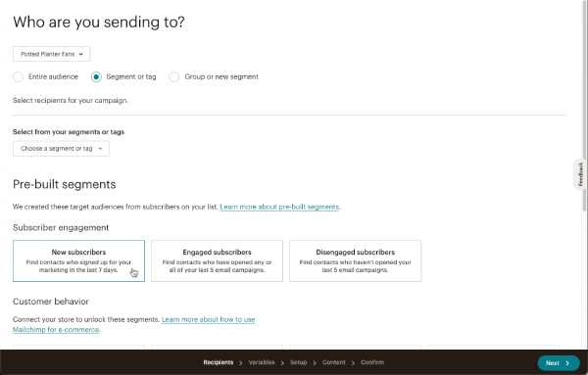Open the Potted Planter Fans audience dropdown
The image size is (588, 375).
click(51, 54)
